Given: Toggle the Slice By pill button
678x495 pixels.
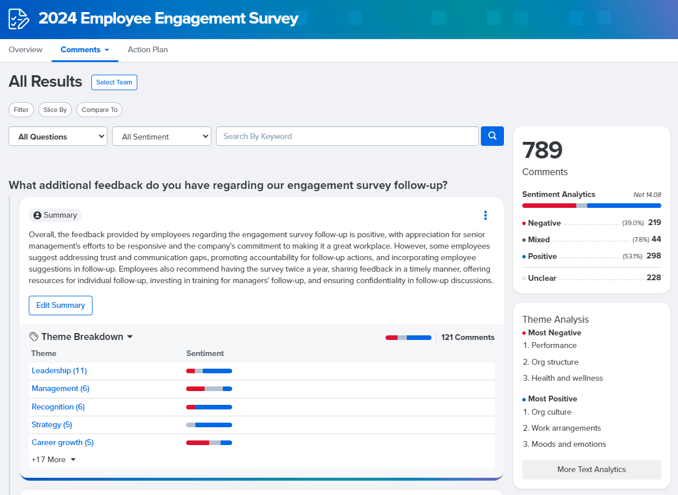Looking at the screenshot, I should point(55,110).
